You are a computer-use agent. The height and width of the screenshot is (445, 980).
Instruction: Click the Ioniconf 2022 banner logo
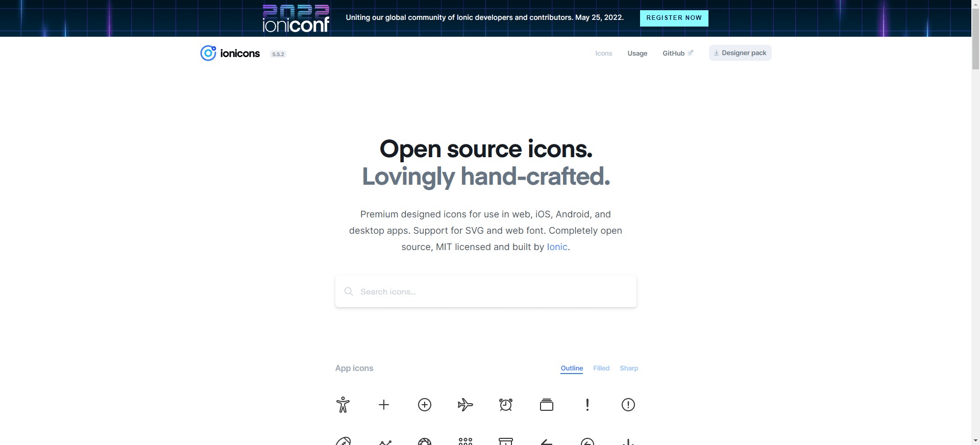point(296,18)
